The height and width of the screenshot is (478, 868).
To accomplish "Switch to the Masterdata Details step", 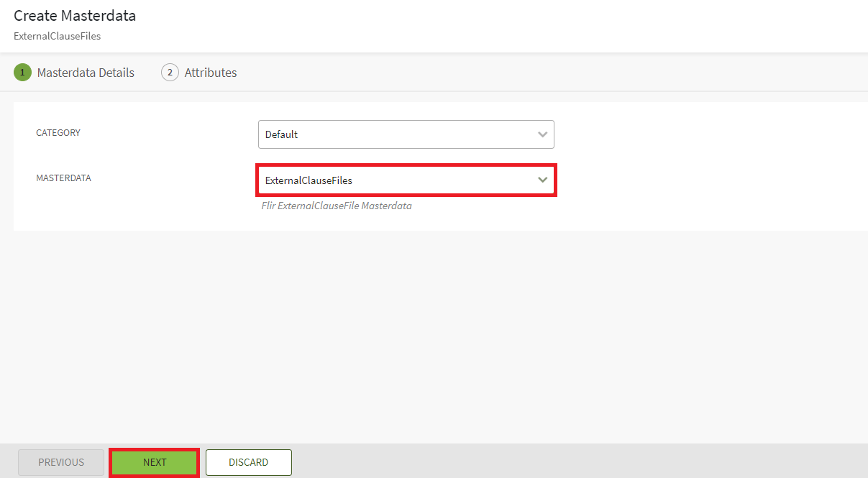I will [86, 73].
